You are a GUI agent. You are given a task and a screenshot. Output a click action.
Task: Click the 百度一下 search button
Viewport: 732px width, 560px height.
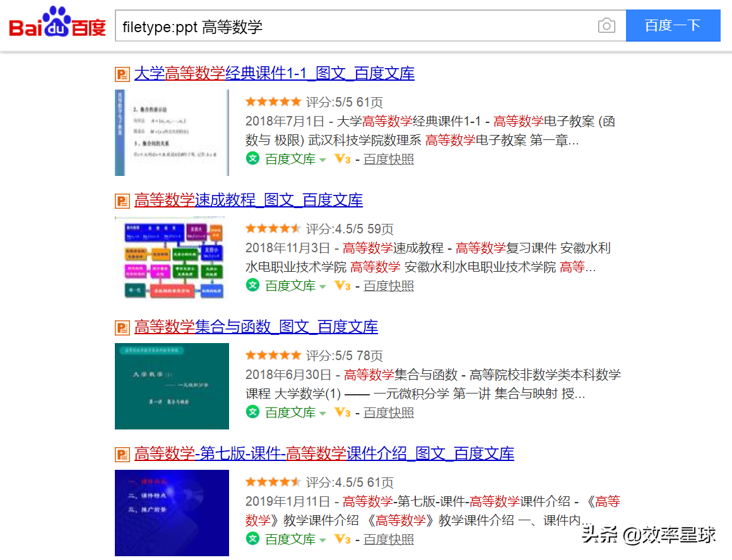[x=673, y=26]
